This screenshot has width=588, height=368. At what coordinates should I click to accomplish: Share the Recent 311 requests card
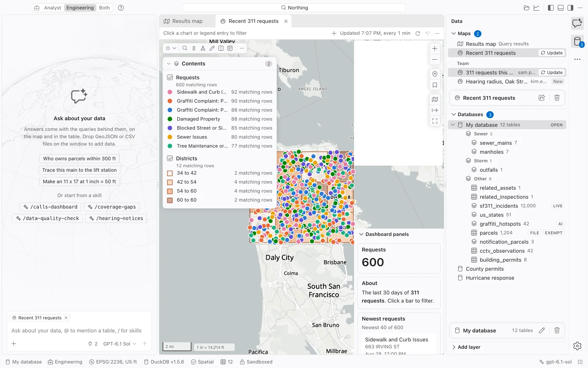[542, 98]
